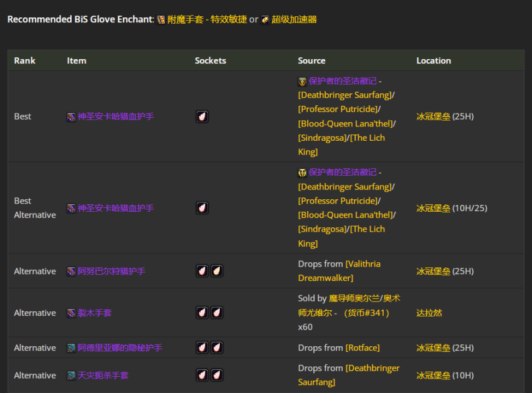Click the second socket gem in 天灾扼杀手套 row
Image resolution: width=532 pixels, height=393 pixels.
click(217, 375)
